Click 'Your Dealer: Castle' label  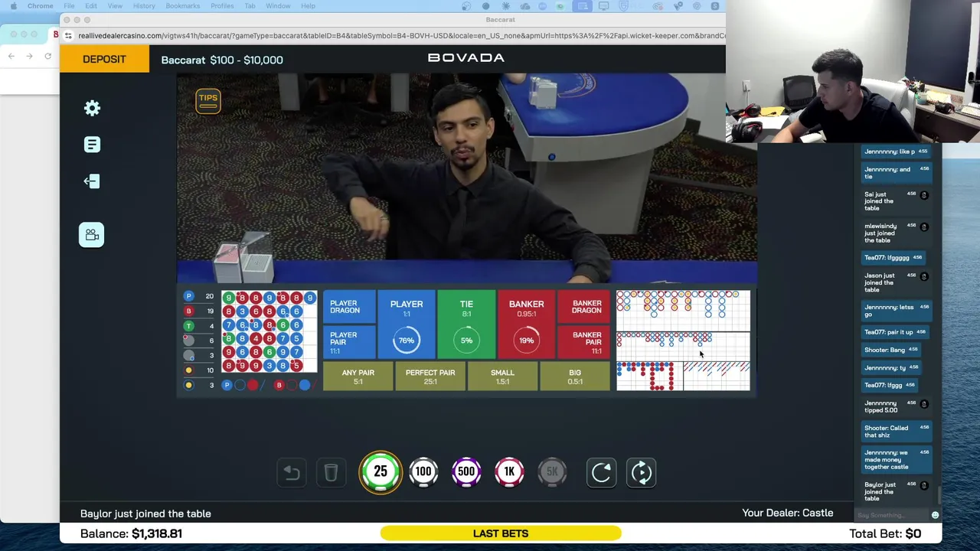click(x=787, y=513)
